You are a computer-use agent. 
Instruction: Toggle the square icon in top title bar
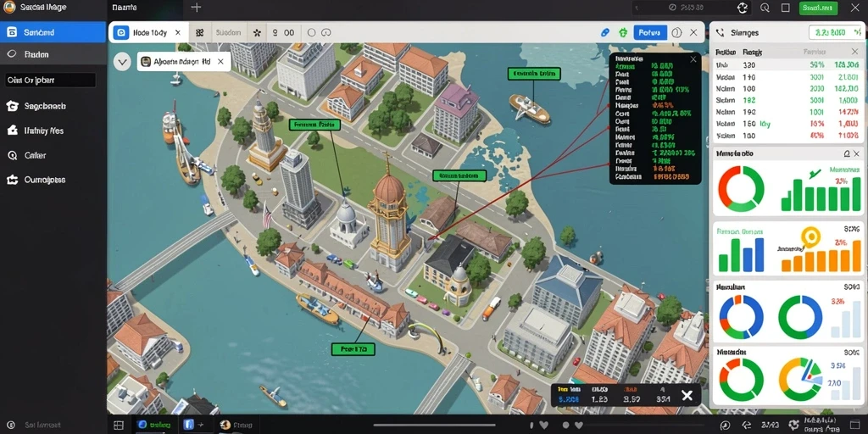(x=785, y=8)
